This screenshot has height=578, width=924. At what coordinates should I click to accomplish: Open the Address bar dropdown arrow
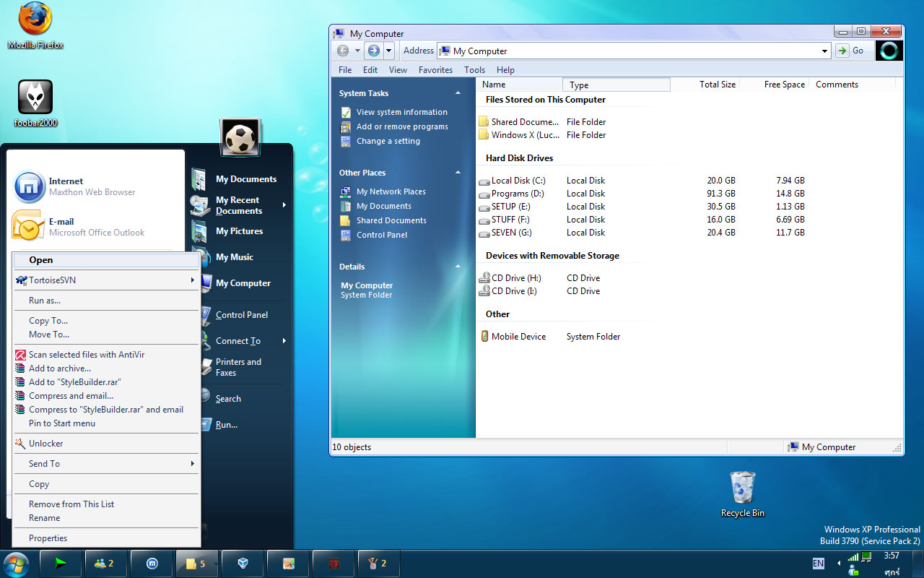(x=824, y=51)
